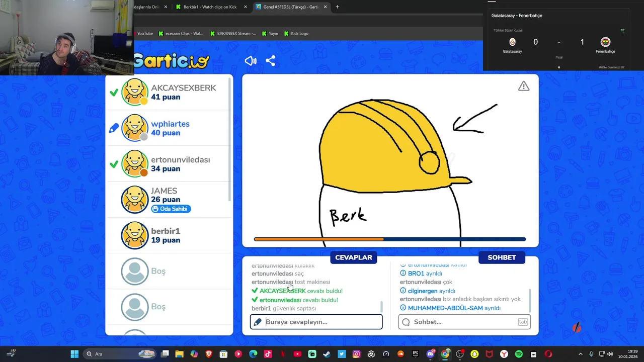Open Epic Games Launcher from the taskbar
Screen dimensions: 644x362
pos(416,354)
